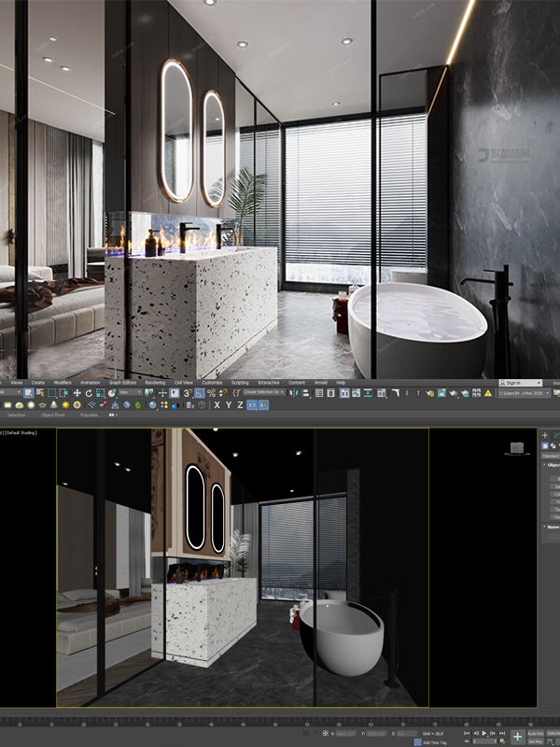Image resolution: width=560 pixels, height=747 pixels.
Task: Choose the Rectangular Selection Region tool
Action: [x=52, y=393]
